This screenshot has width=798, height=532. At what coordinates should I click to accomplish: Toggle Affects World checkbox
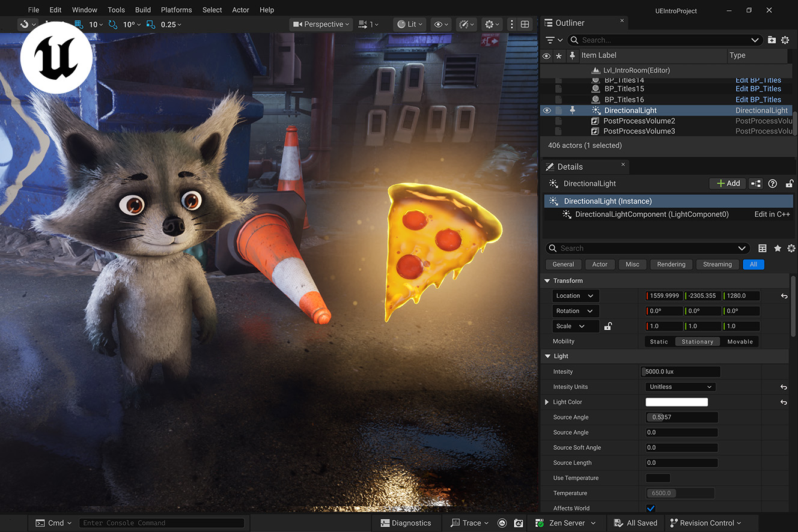pyautogui.click(x=650, y=509)
